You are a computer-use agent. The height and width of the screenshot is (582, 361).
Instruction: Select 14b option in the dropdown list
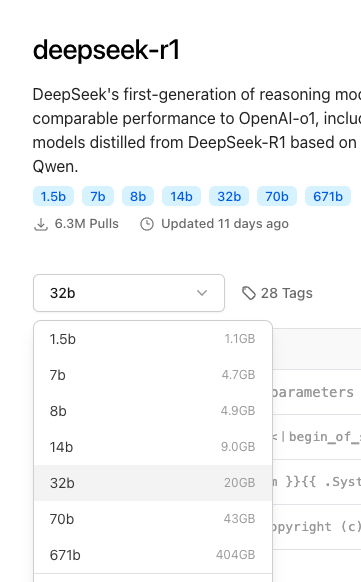click(153, 447)
